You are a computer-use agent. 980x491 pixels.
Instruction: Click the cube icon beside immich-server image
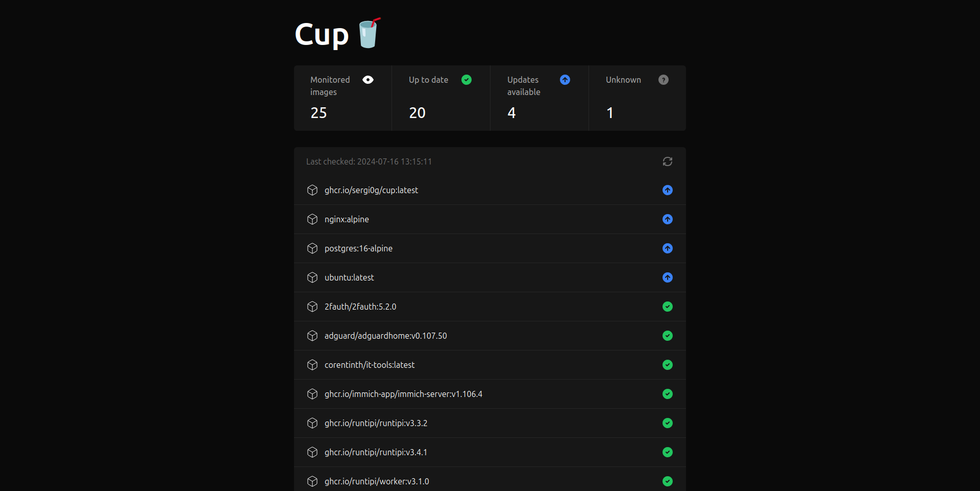[x=312, y=394]
